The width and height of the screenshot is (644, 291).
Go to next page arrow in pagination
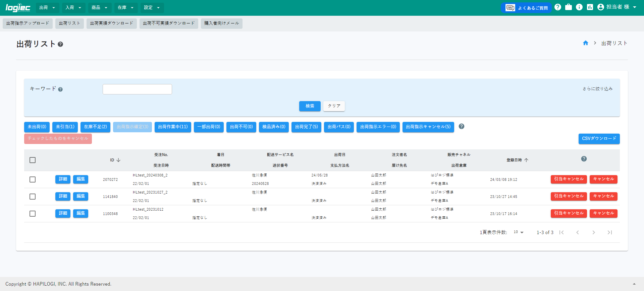click(593, 232)
